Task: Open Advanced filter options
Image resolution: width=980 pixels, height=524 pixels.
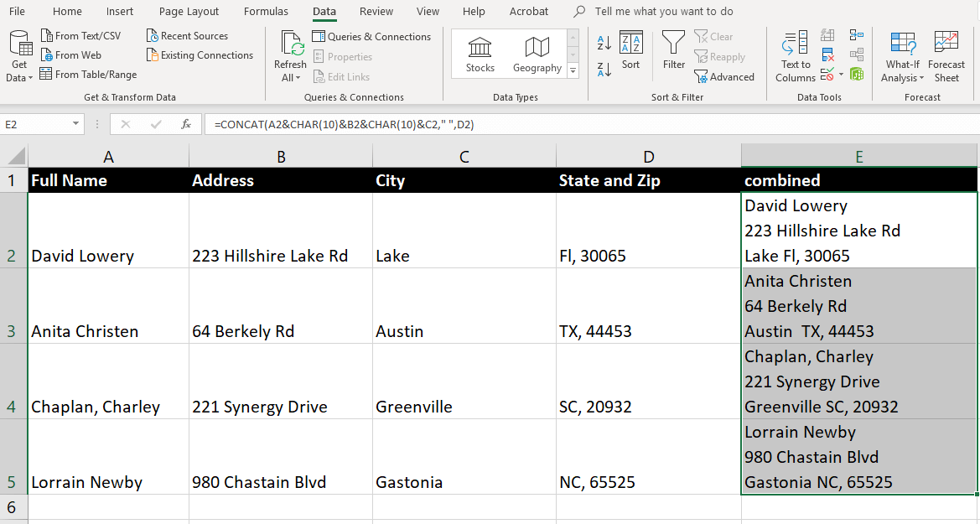Action: [724, 77]
